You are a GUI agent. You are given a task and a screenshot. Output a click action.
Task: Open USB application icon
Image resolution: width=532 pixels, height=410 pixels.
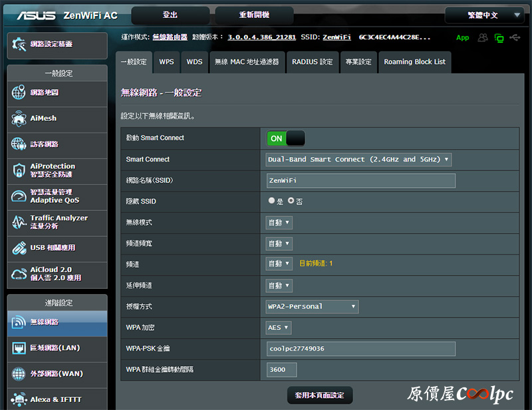[x=19, y=248]
